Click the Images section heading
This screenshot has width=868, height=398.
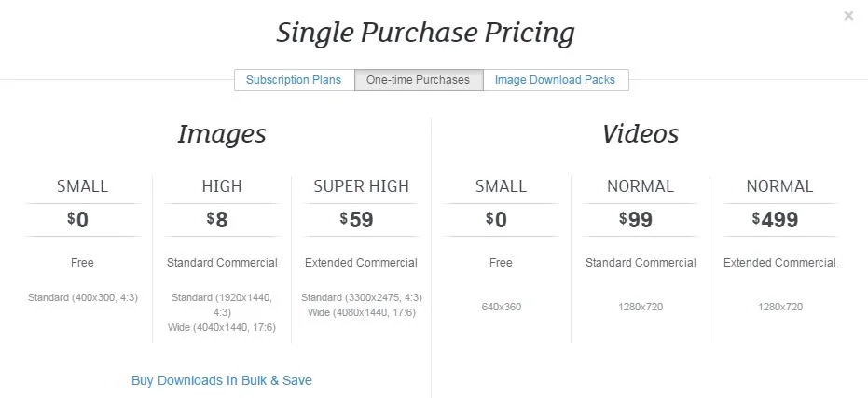coord(222,134)
